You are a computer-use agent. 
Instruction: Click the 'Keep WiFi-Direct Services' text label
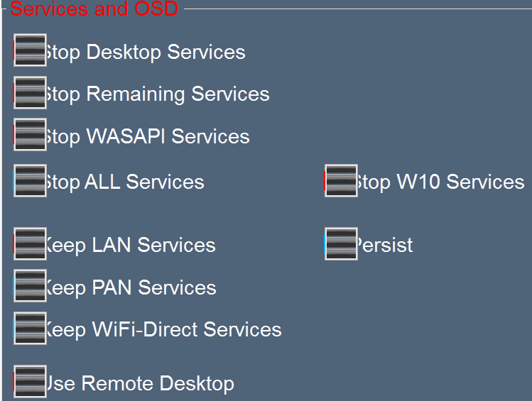point(164,330)
